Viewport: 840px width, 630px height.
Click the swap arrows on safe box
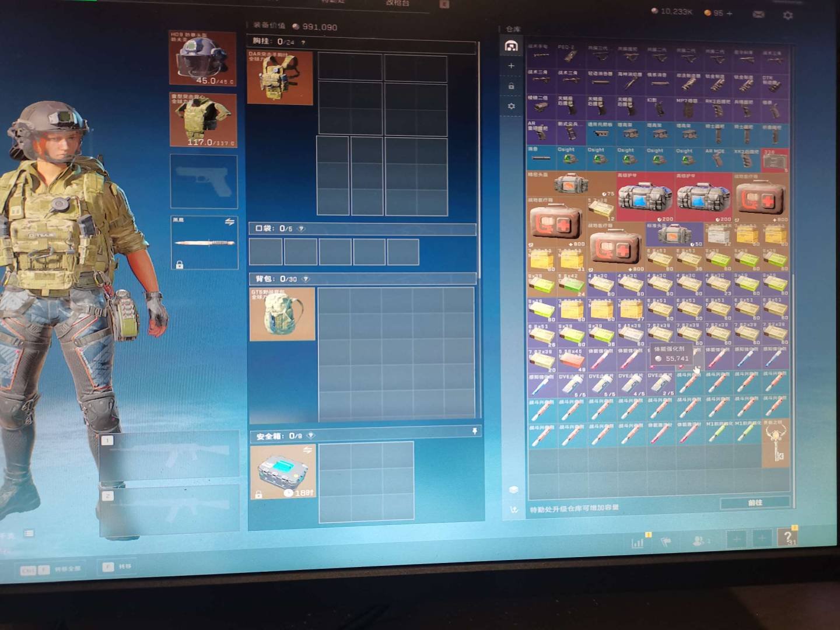point(307,450)
